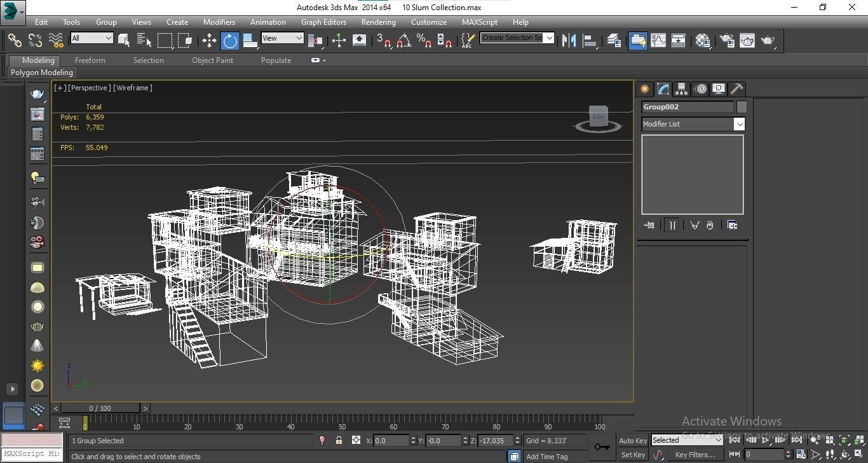Screen dimensions: 868x463
Task: Click the Auto Key button
Action: click(x=633, y=441)
